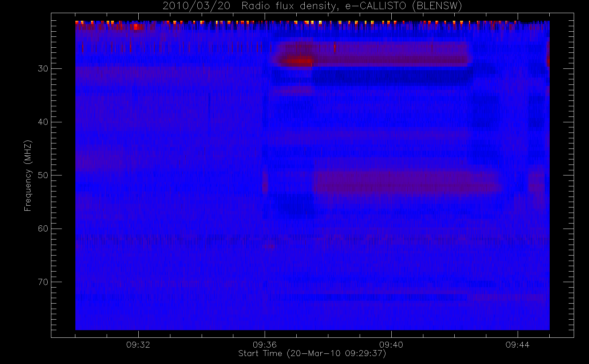The height and width of the screenshot is (364, 589).
Task: Click the "09:32" time tick label
Action: (138, 345)
